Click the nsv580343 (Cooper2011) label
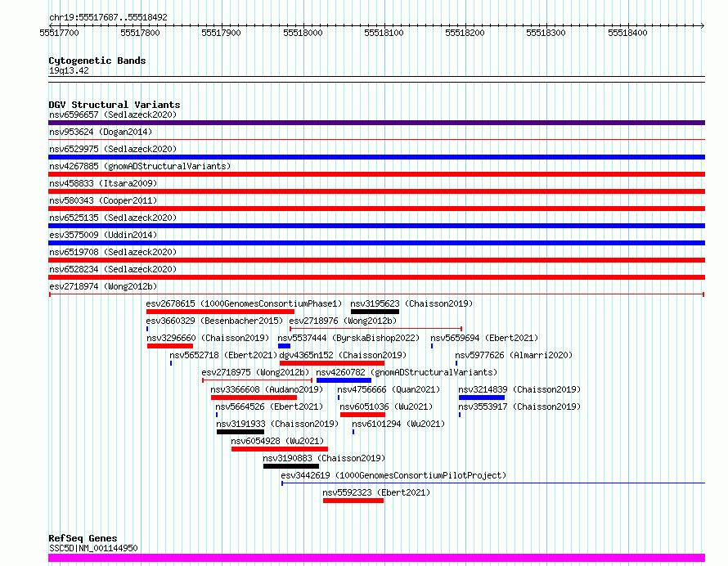This screenshot has height=566, width=728. 103,200
